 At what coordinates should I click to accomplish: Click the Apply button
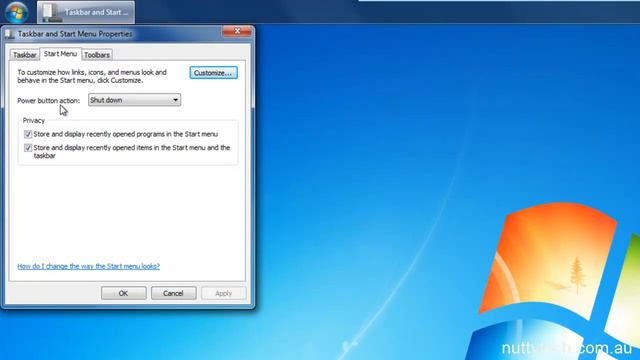(x=223, y=293)
